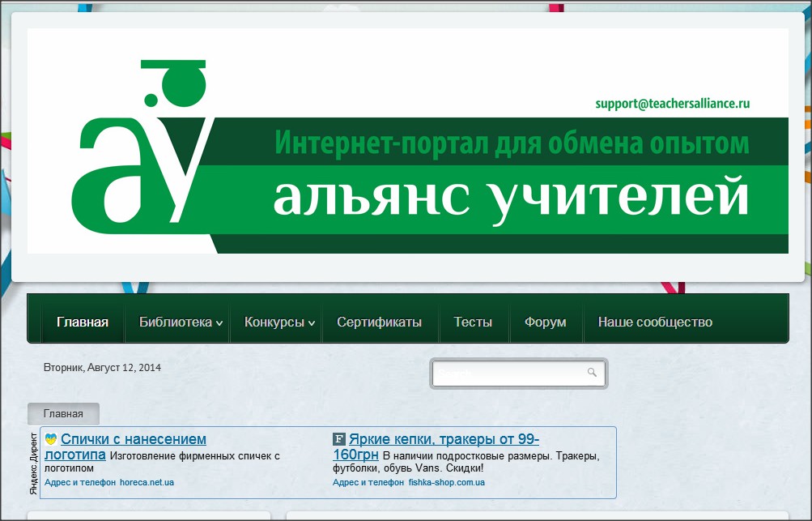Viewport: 812px width, 521px height.
Task: Expand the Конкурсы dropdown arrow
Action: pos(312,323)
